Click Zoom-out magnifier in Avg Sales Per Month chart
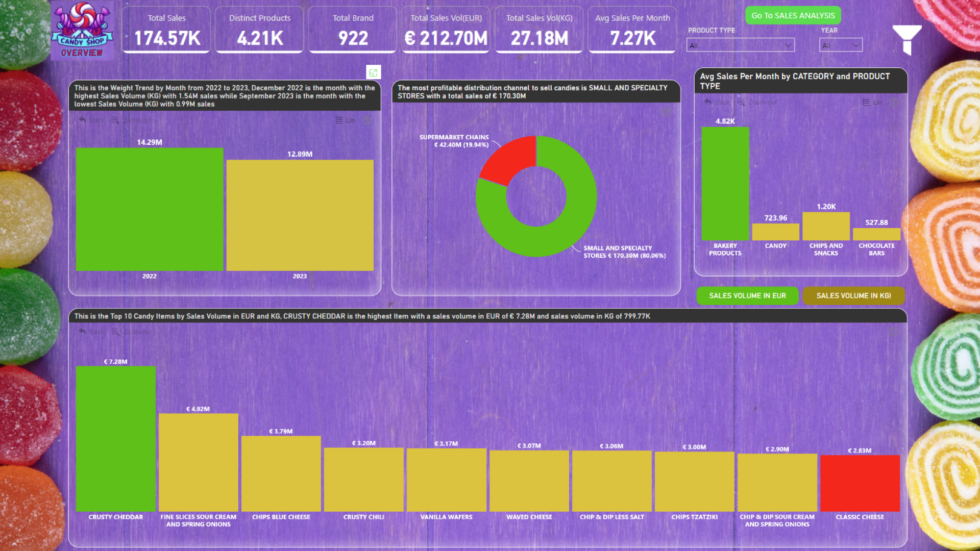This screenshot has height=551, width=980. click(741, 102)
